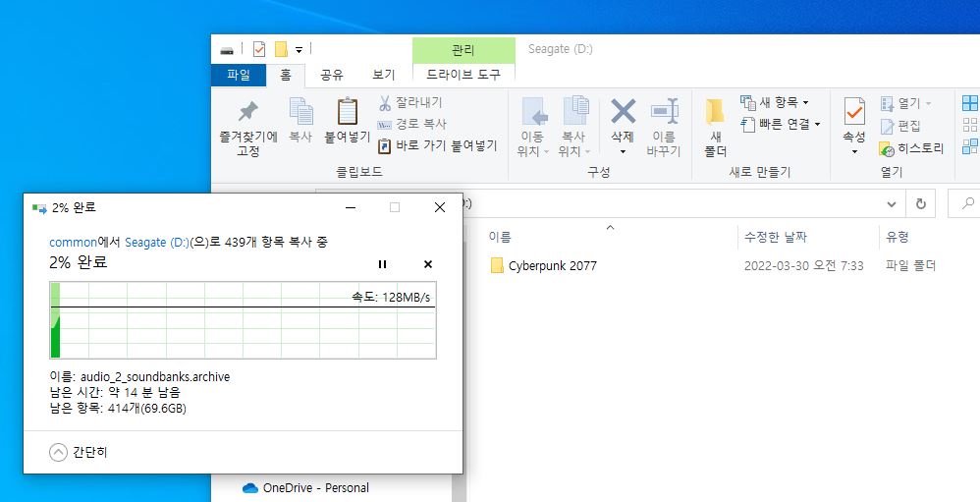Click the 관리 (Manage) contextual tab
Image resolution: width=980 pixels, height=502 pixels.
463,50
